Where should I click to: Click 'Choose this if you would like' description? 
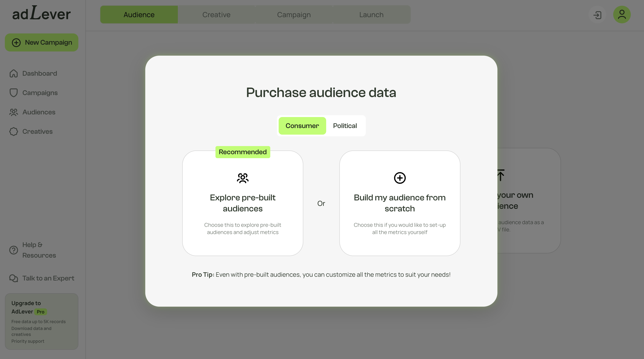400,228
